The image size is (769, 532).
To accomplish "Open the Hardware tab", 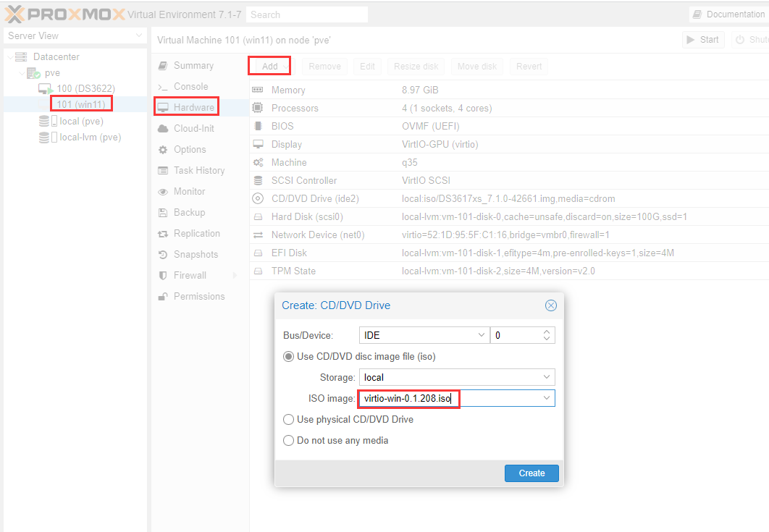I will click(193, 108).
